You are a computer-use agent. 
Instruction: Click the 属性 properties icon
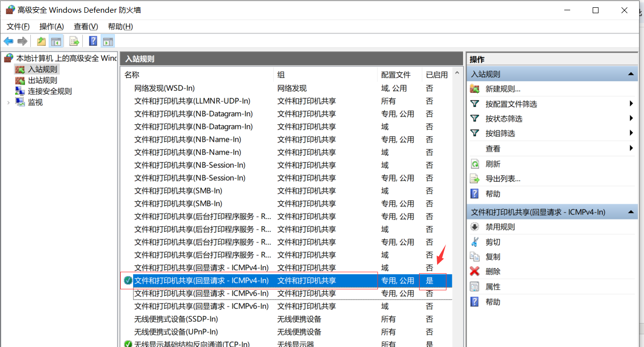click(x=474, y=286)
